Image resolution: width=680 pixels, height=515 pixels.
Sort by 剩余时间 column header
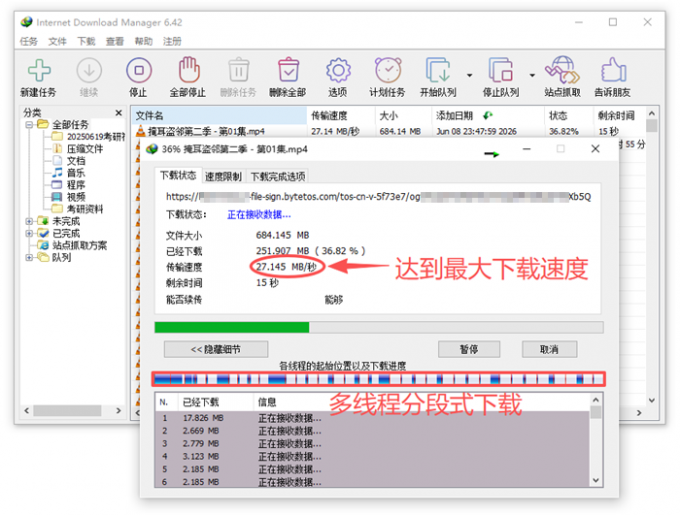pos(619,116)
